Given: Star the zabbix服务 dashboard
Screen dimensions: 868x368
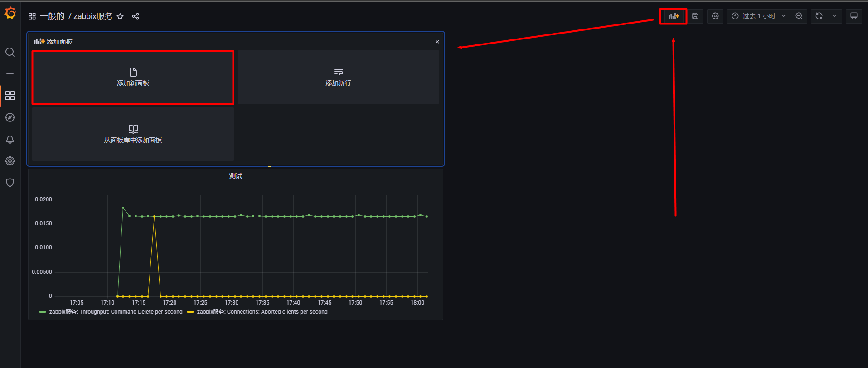Looking at the screenshot, I should (x=120, y=16).
